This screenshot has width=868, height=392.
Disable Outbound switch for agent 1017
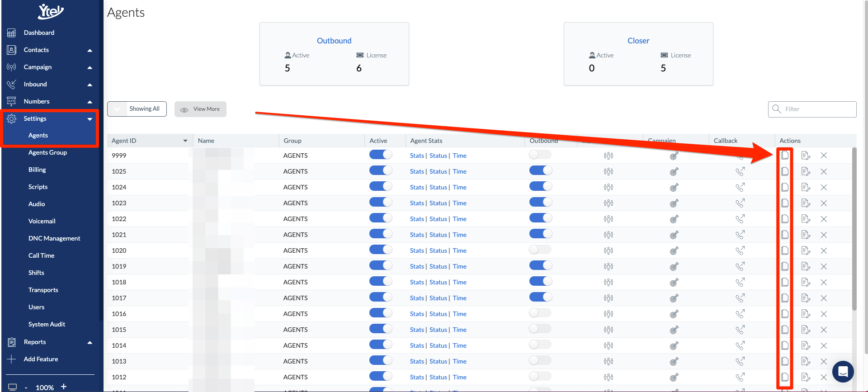(x=540, y=297)
